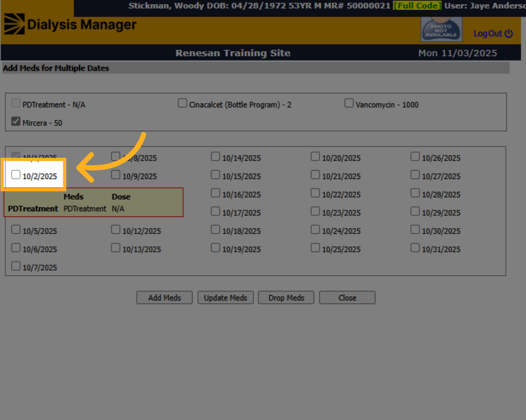Image resolution: width=526 pixels, height=420 pixels.
Task: Check the 10/25/2025 date checkbox
Action: coord(315,248)
